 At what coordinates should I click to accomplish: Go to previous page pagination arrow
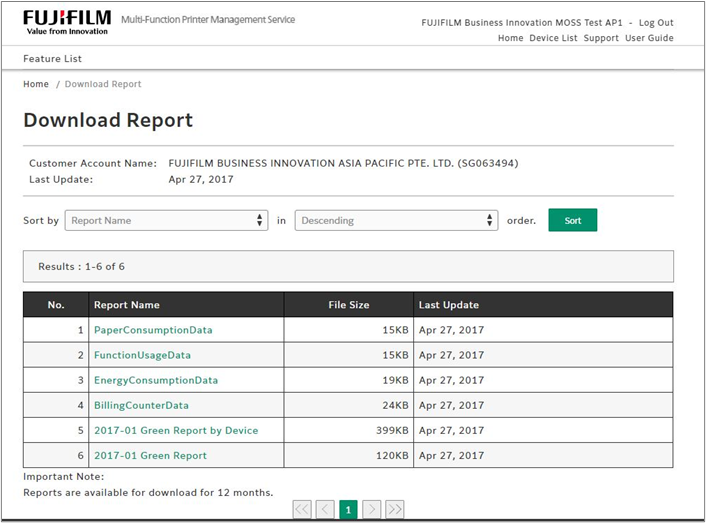pos(325,510)
